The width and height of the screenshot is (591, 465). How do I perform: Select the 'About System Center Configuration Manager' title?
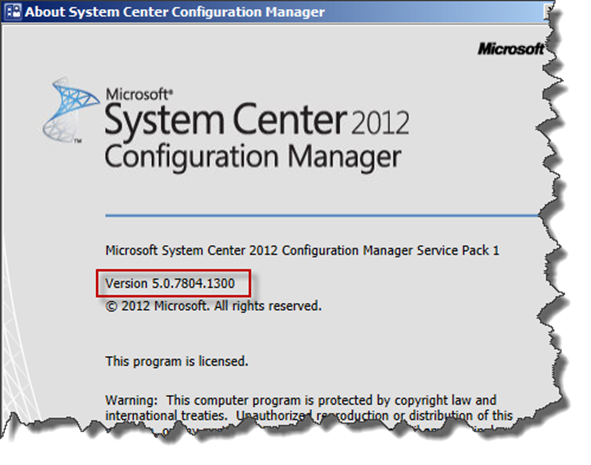click(175, 12)
